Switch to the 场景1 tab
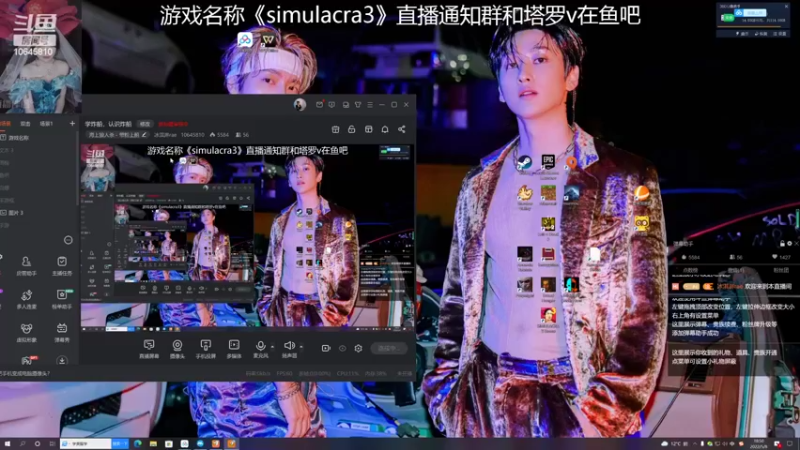The height and width of the screenshot is (450, 800). (46, 123)
